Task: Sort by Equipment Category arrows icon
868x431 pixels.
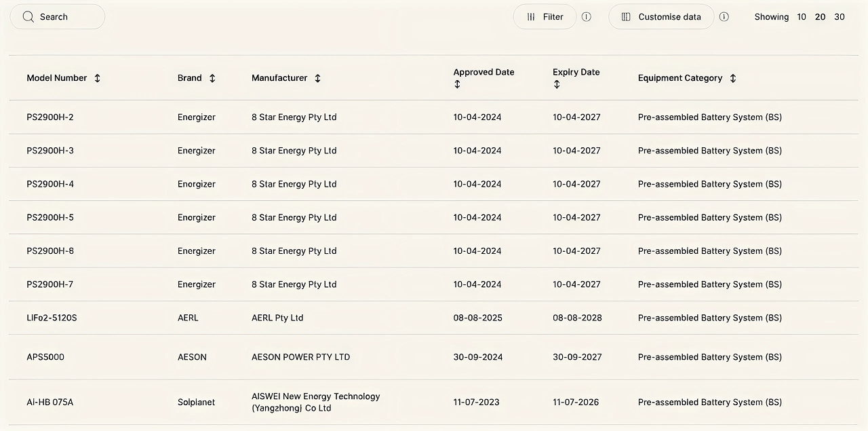Action: pos(733,78)
